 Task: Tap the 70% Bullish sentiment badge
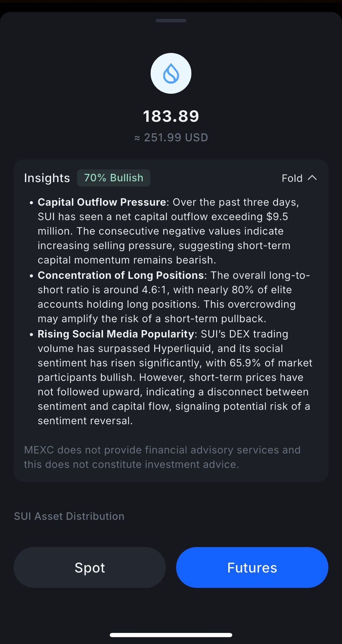113,178
